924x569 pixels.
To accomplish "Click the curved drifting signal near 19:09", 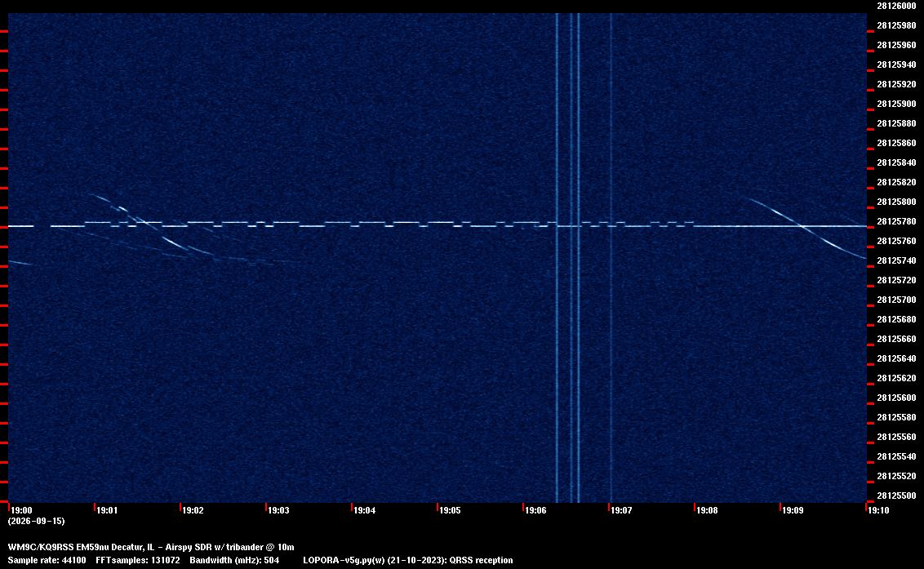I will (x=806, y=228).
